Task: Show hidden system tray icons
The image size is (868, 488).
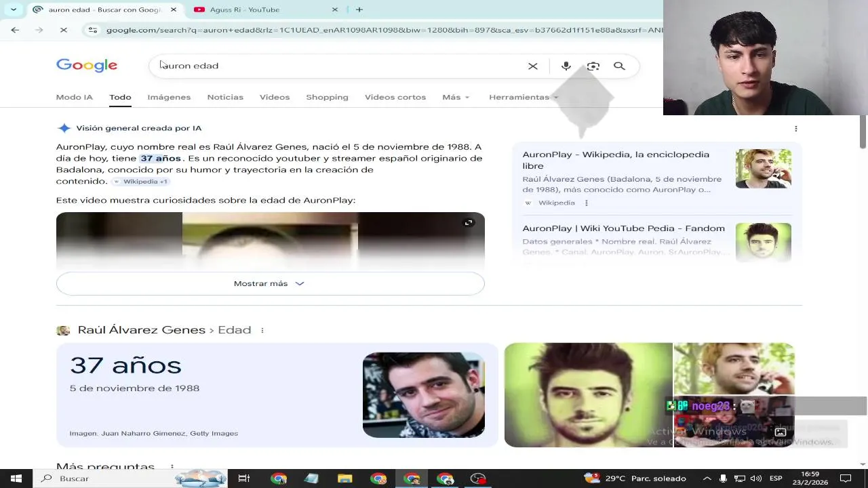Action: coord(706,479)
